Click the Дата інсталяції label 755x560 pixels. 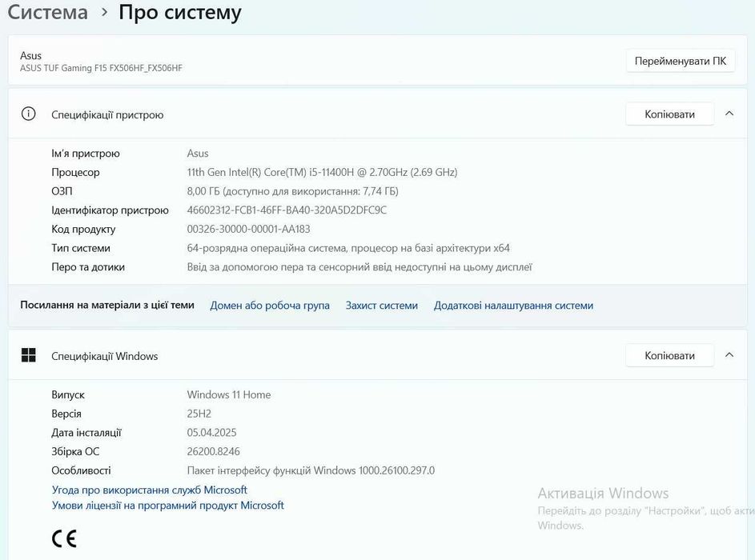[x=86, y=433]
